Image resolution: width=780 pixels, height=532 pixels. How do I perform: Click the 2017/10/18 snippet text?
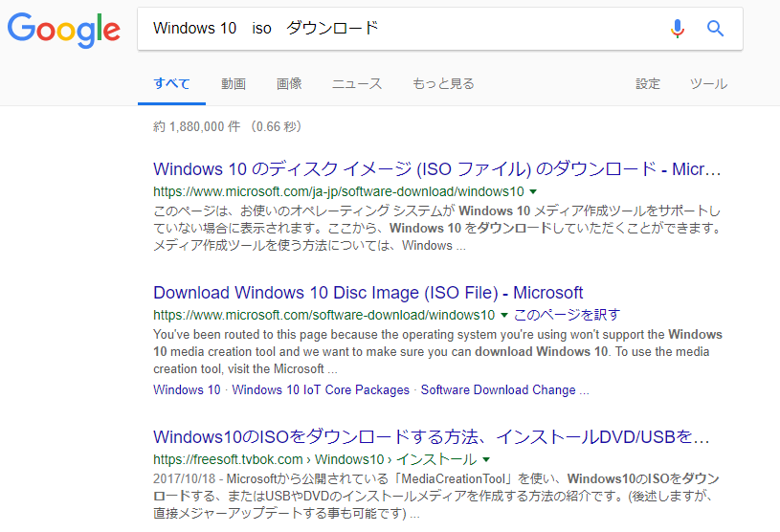coord(435,496)
